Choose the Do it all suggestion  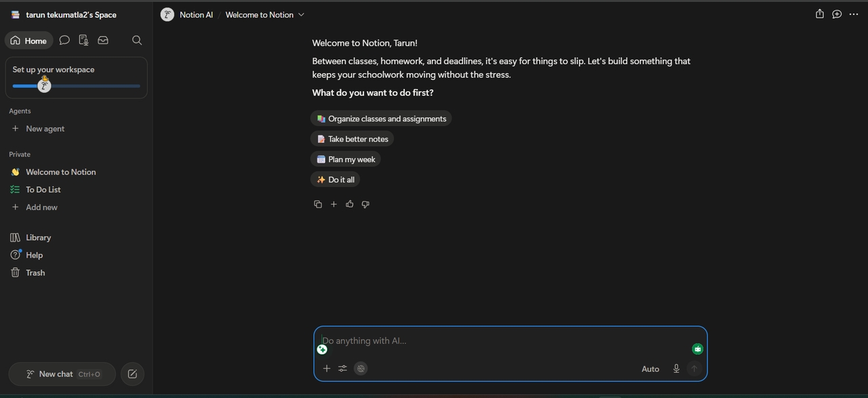pos(335,180)
